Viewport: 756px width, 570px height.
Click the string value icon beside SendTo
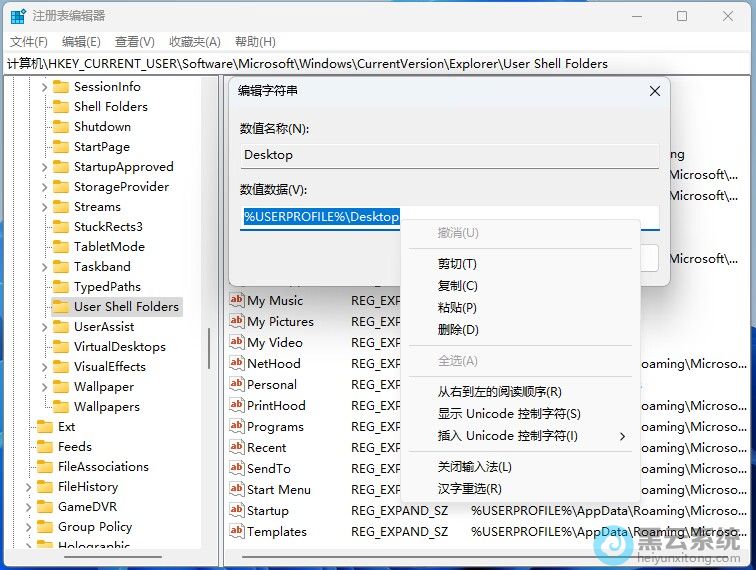pos(237,468)
